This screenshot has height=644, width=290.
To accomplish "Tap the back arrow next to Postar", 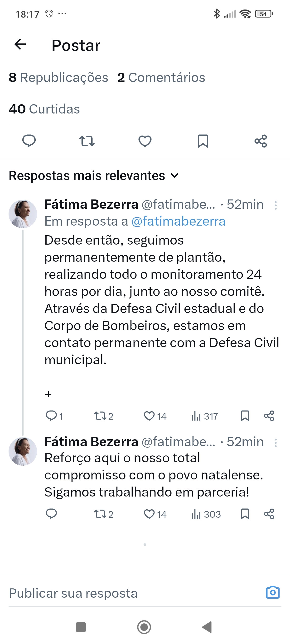I will pyautogui.click(x=20, y=44).
